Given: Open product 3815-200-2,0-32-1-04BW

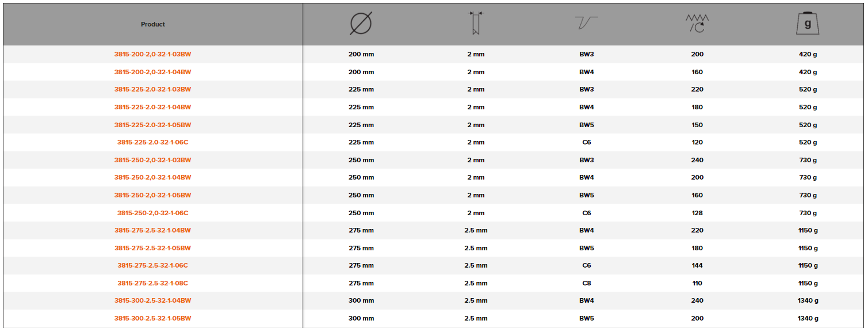Looking at the screenshot, I should [x=153, y=72].
